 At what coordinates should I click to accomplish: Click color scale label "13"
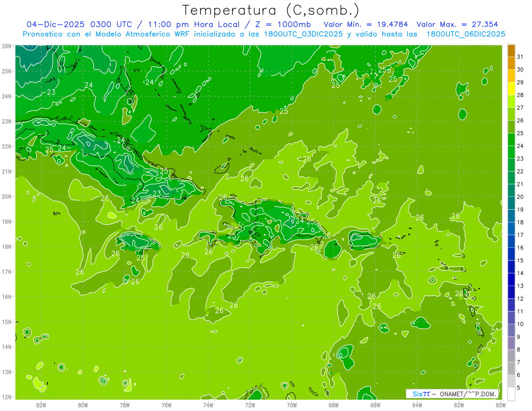[x=520, y=286]
